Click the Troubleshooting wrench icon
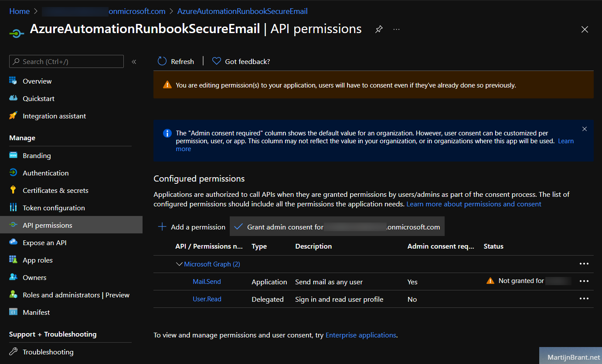The image size is (602, 364). tap(13, 352)
